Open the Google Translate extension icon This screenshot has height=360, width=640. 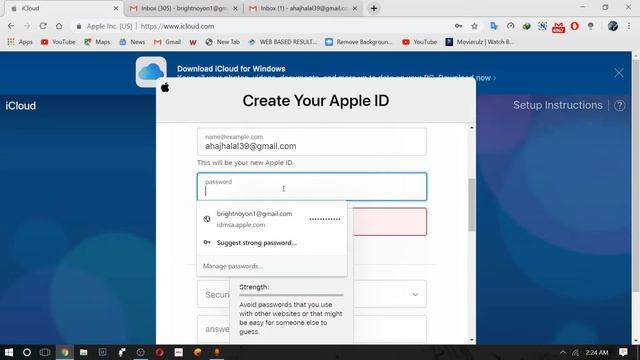tap(494, 26)
